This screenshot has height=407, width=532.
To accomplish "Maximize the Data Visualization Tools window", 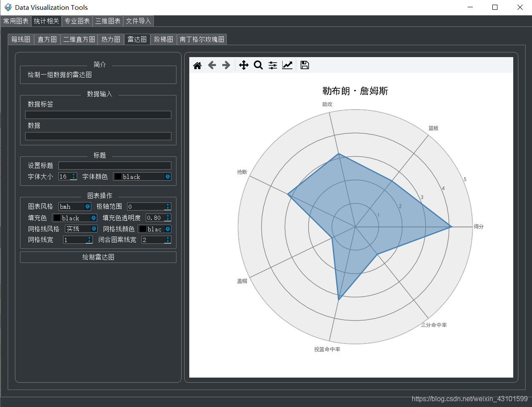I will pyautogui.click(x=495, y=7).
